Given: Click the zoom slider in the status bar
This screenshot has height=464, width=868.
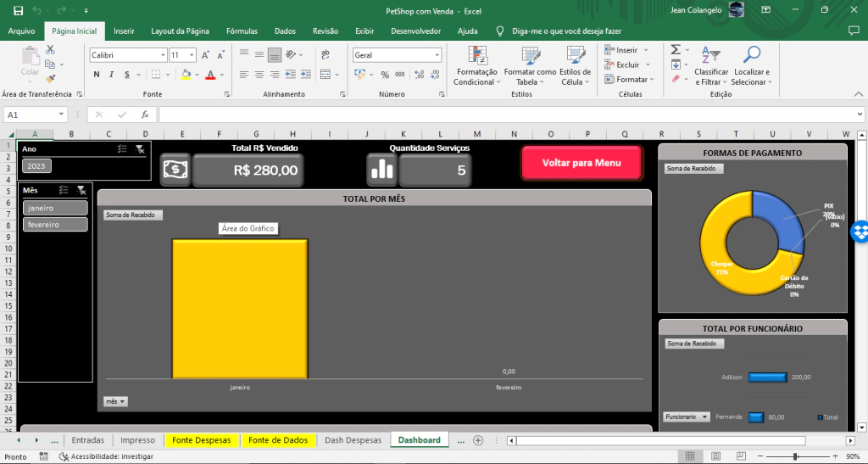Looking at the screenshot, I should (x=794, y=456).
